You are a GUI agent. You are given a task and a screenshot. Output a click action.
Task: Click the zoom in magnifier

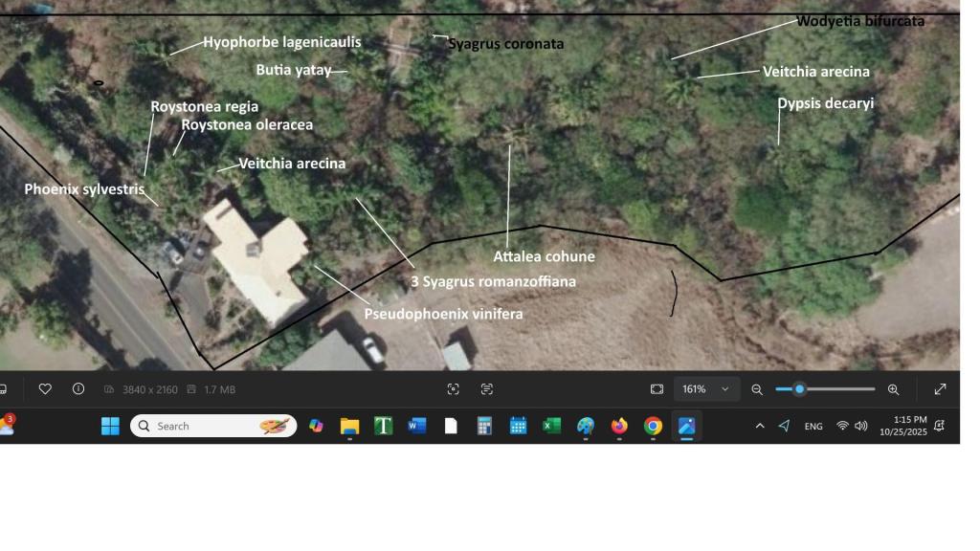click(x=893, y=389)
